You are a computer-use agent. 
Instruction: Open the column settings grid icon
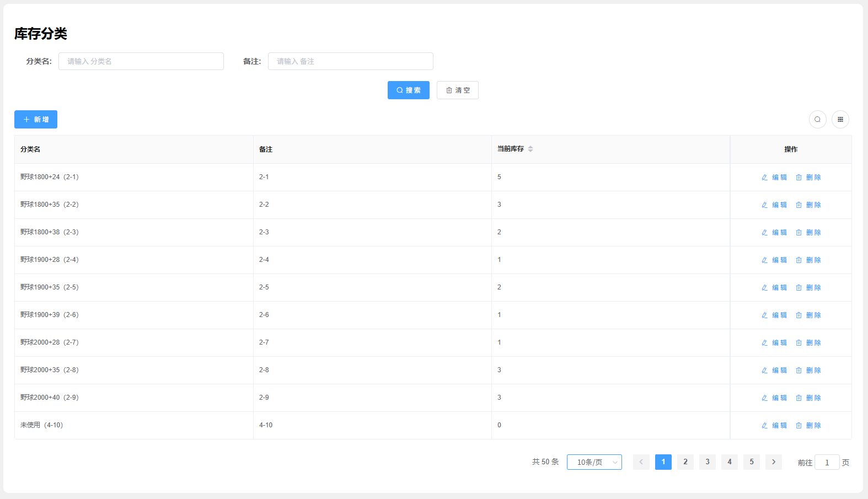(840, 120)
